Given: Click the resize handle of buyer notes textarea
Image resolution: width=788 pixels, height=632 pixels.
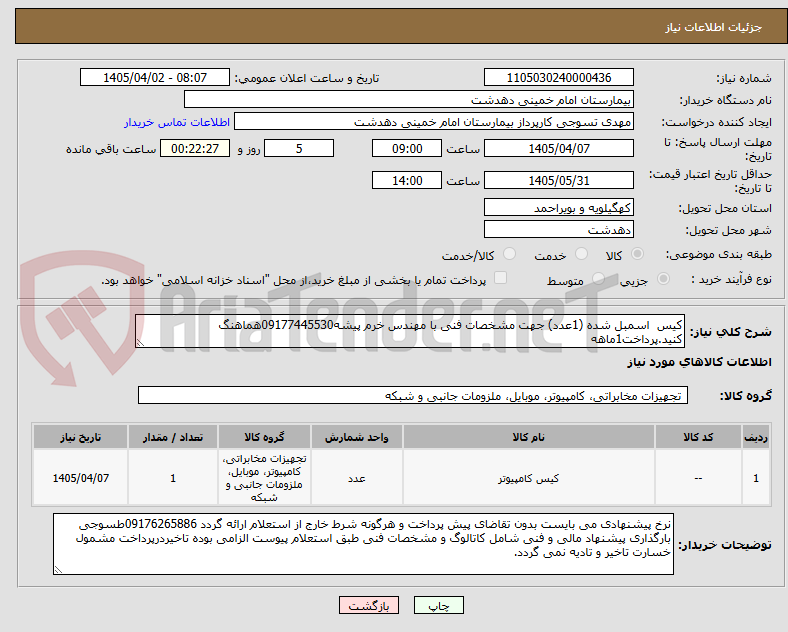Looking at the screenshot, I should coord(58,570).
